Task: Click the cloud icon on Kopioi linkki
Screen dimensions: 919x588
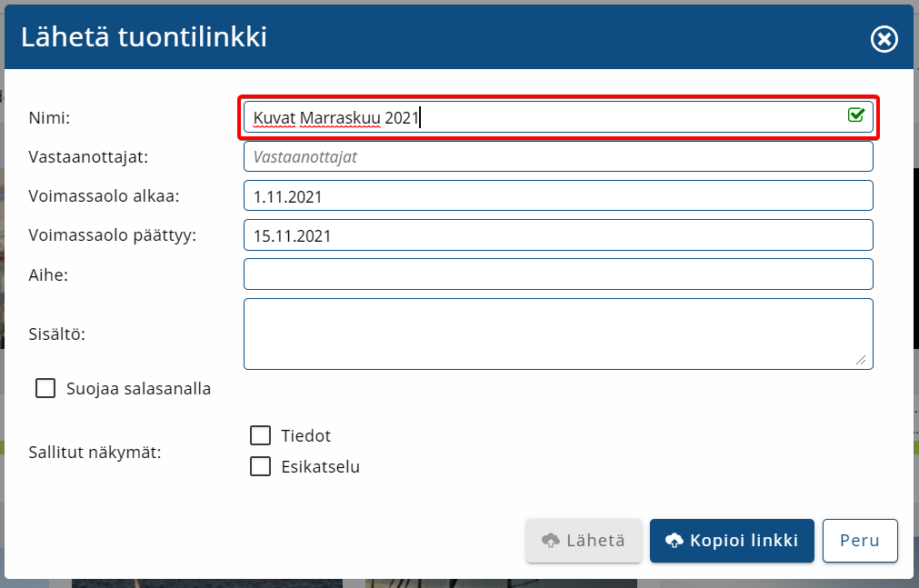Action: point(674,541)
